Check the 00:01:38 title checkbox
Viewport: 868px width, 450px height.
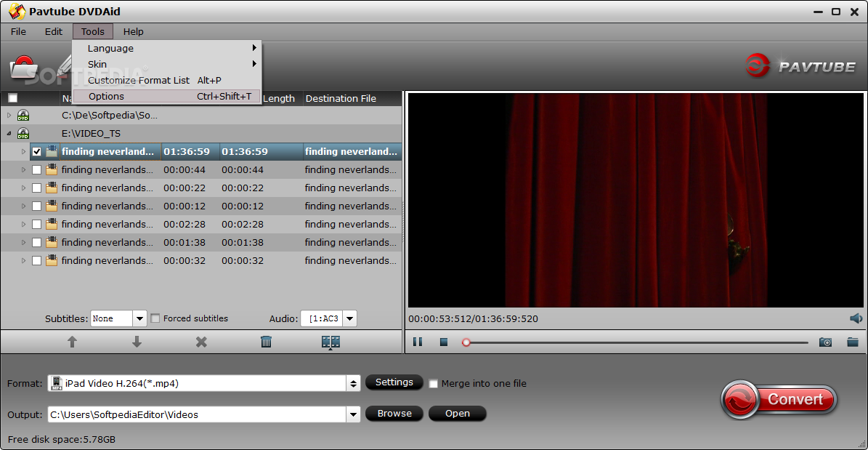click(36, 242)
